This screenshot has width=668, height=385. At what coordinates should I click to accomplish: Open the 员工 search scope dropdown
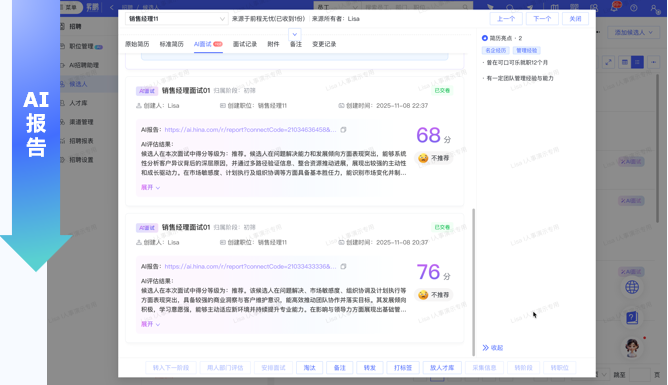point(338,7)
